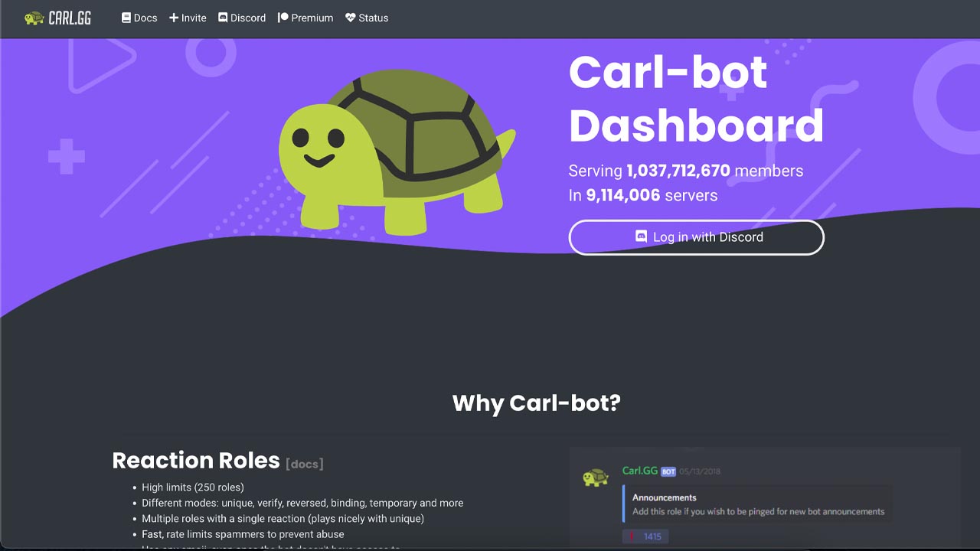Click the Why Carl-bot? heading
The width and height of the screenshot is (980, 551).
536,403
